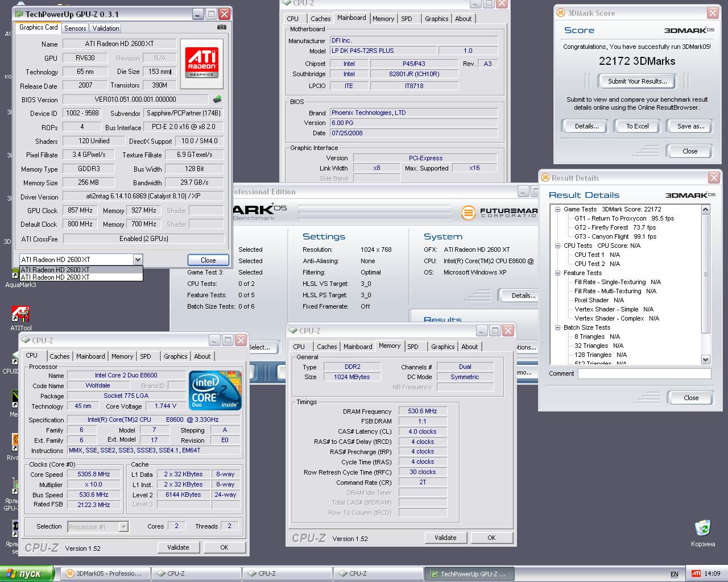Screen dimensions: 728x582
Task: Open the SPD tab in the Memory CPU-Z window
Action: coord(413,347)
